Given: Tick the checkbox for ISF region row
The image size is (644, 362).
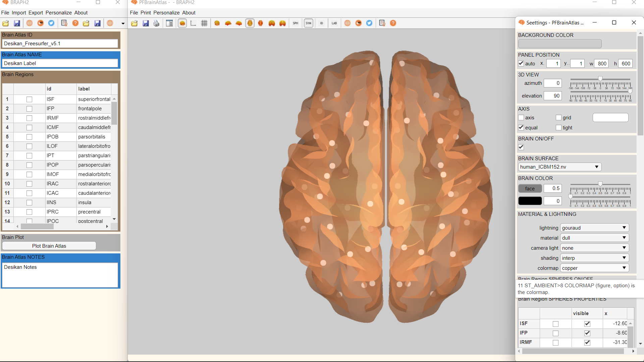Looking at the screenshot, I should pyautogui.click(x=29, y=99).
